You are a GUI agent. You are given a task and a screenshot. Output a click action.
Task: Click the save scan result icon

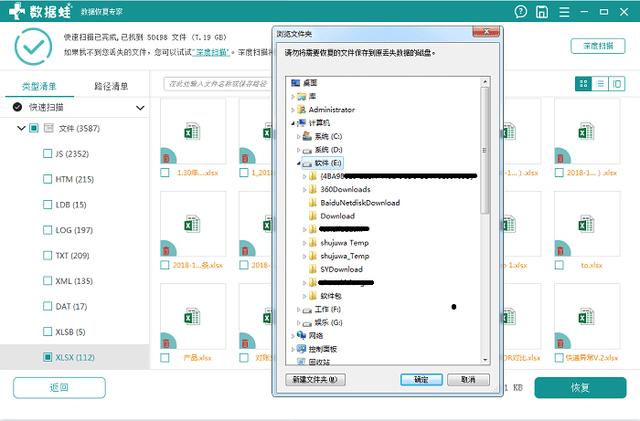tap(542, 11)
